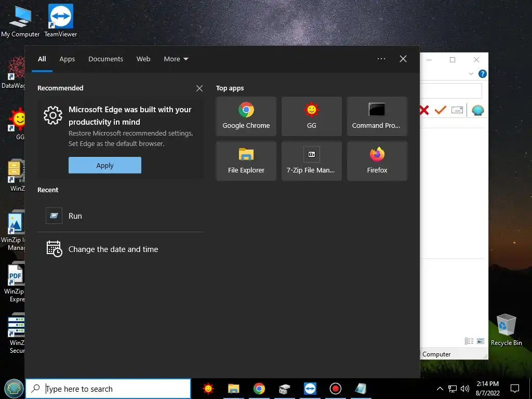
Task: Click the red X icon in background window
Action: pos(424,110)
